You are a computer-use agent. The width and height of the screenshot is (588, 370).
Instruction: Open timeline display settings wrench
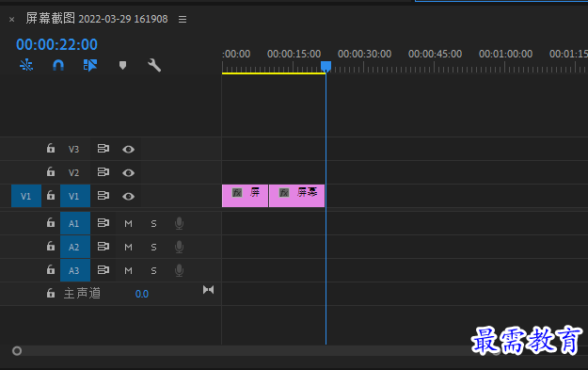point(154,65)
